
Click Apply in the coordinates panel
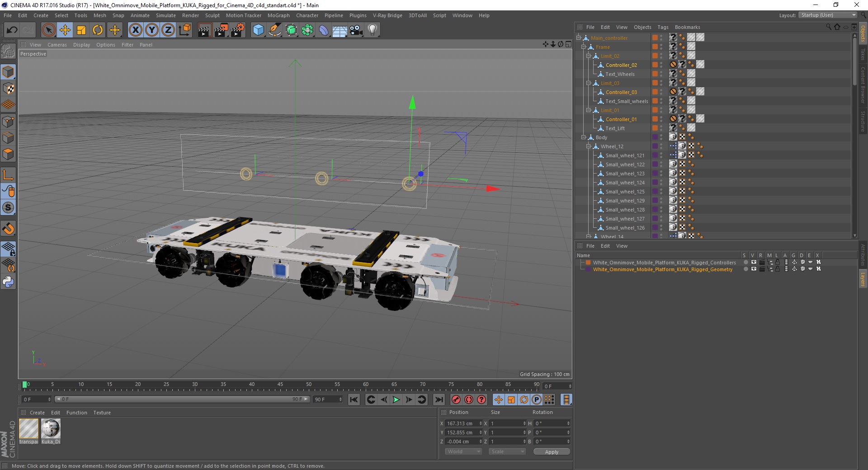pos(552,451)
